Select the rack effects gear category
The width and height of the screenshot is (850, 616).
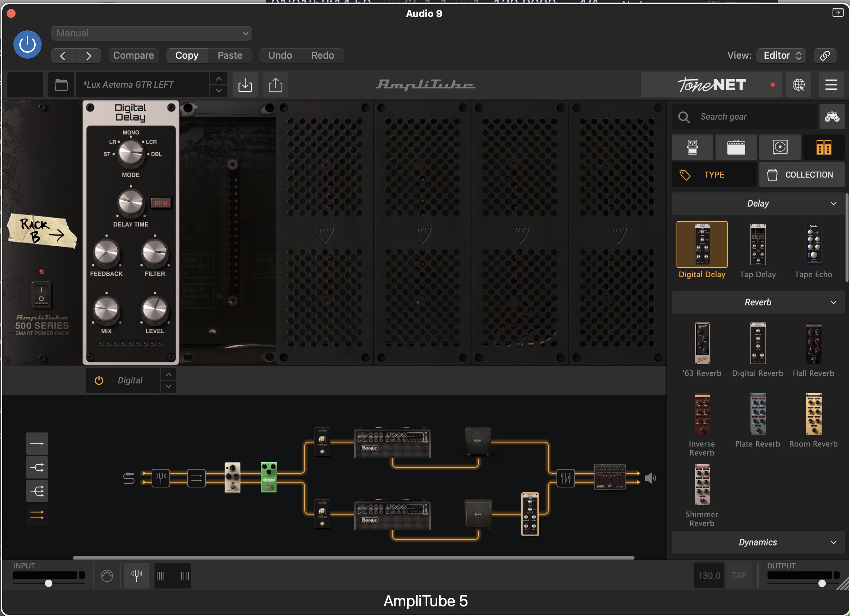(x=824, y=147)
